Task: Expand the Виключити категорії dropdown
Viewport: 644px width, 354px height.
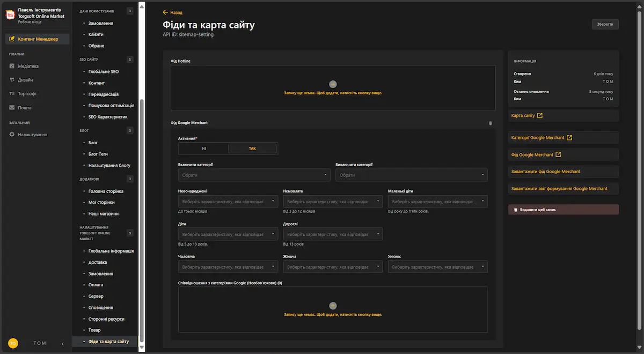Action: point(412,175)
